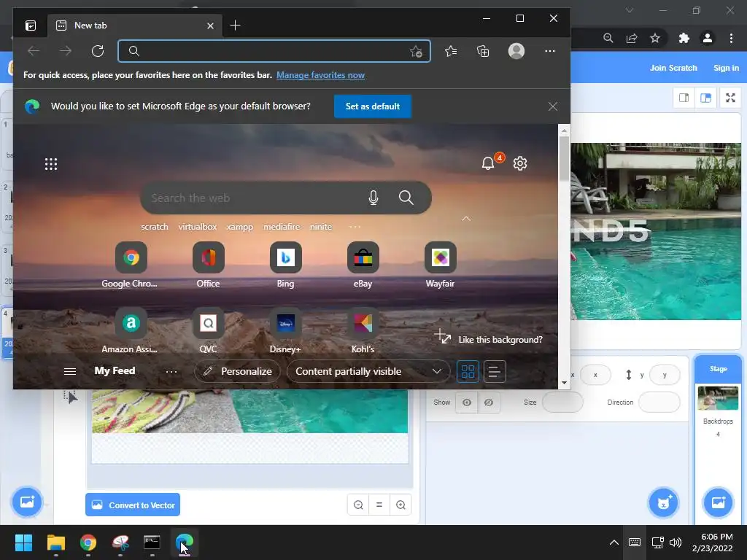Open Edge Settings and more menu

pos(550,51)
